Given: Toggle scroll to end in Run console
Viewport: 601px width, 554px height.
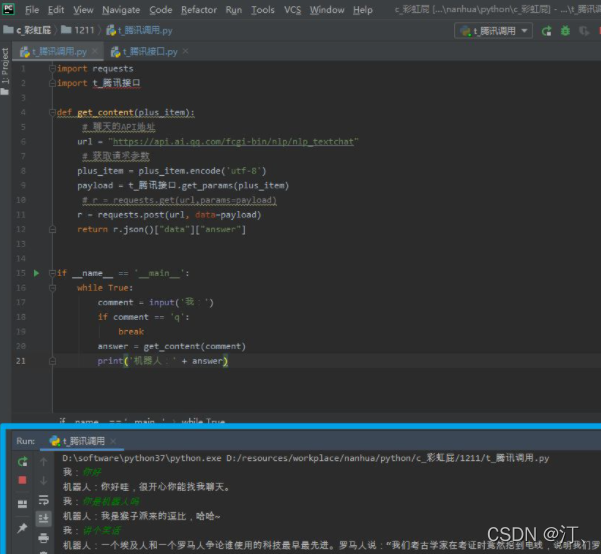Looking at the screenshot, I should click(43, 518).
